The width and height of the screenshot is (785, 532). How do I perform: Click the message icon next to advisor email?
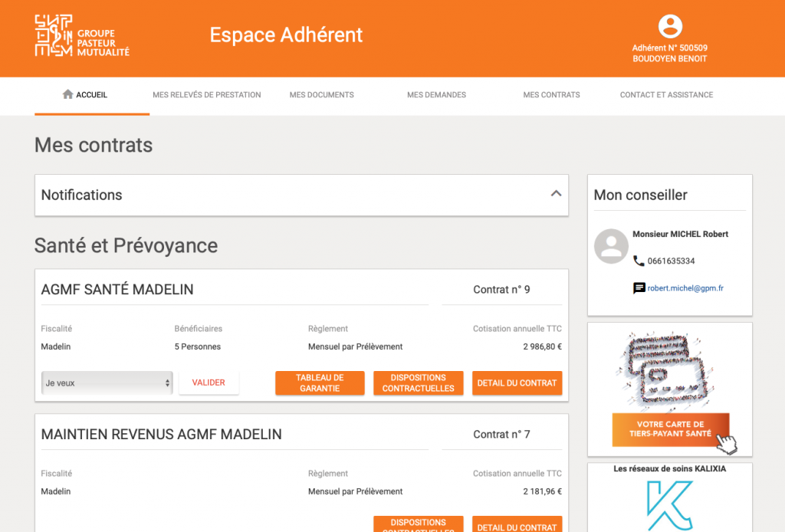click(x=639, y=288)
